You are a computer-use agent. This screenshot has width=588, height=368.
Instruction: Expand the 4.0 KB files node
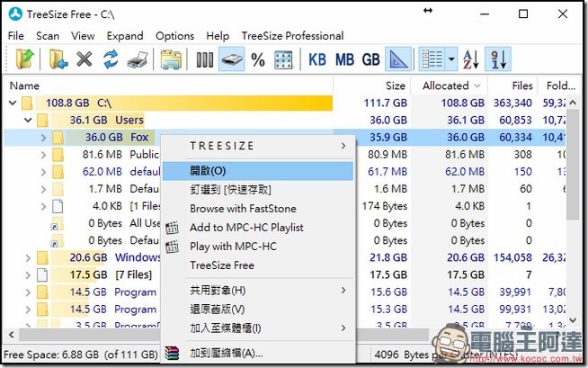click(43, 206)
